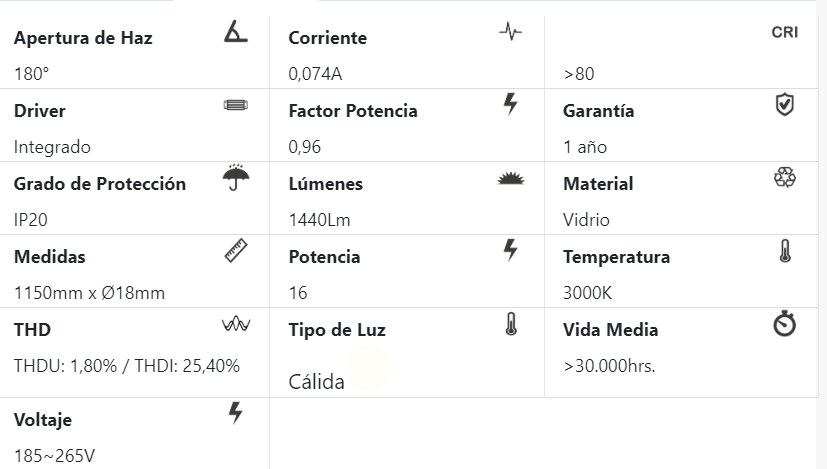Click the thermometer icon beside Temperatura
Image resolution: width=827 pixels, height=469 pixels.
pos(785,250)
